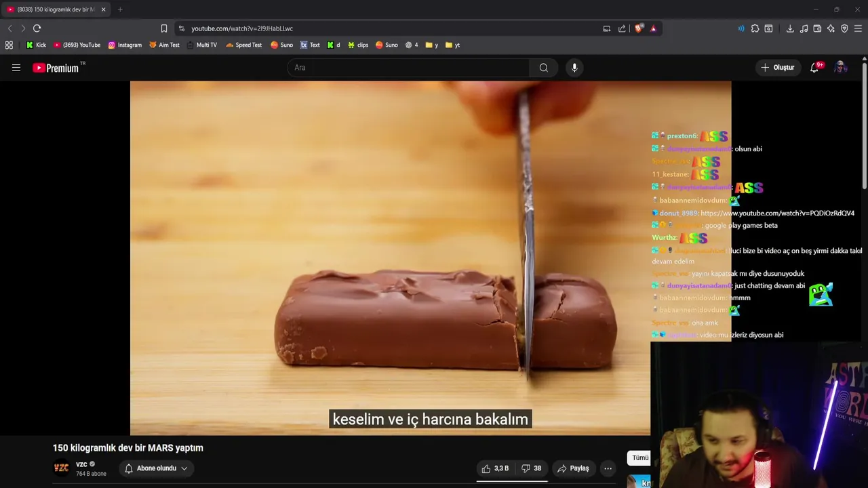Expand the 'yt' bookmarks folder
This screenshot has height=488, width=868.
[452, 45]
